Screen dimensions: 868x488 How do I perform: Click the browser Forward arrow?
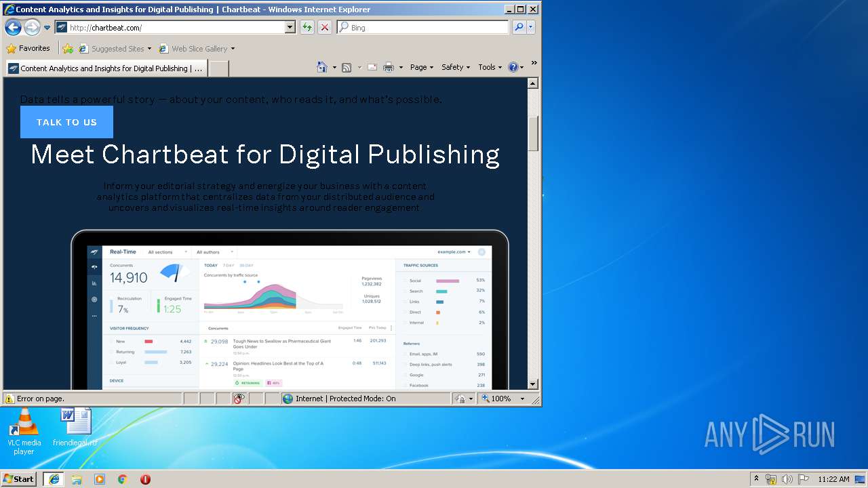coord(32,27)
